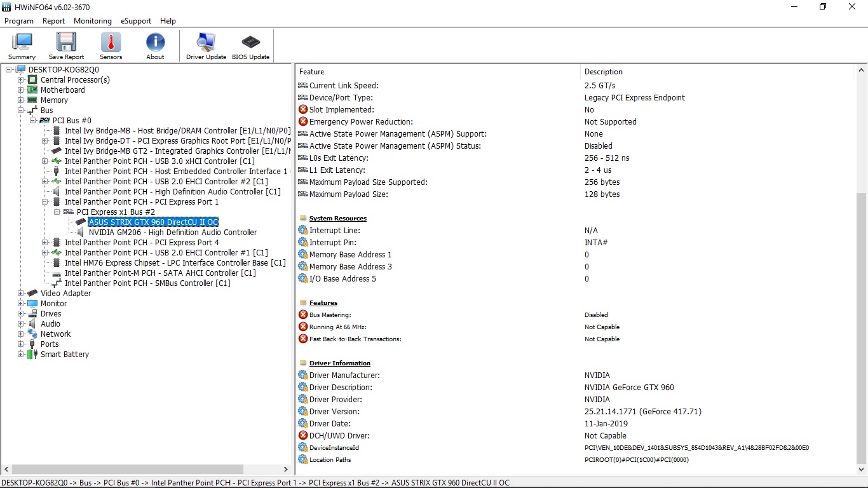
Task: Select Panther Point SMBus Controller item
Action: [x=147, y=283]
